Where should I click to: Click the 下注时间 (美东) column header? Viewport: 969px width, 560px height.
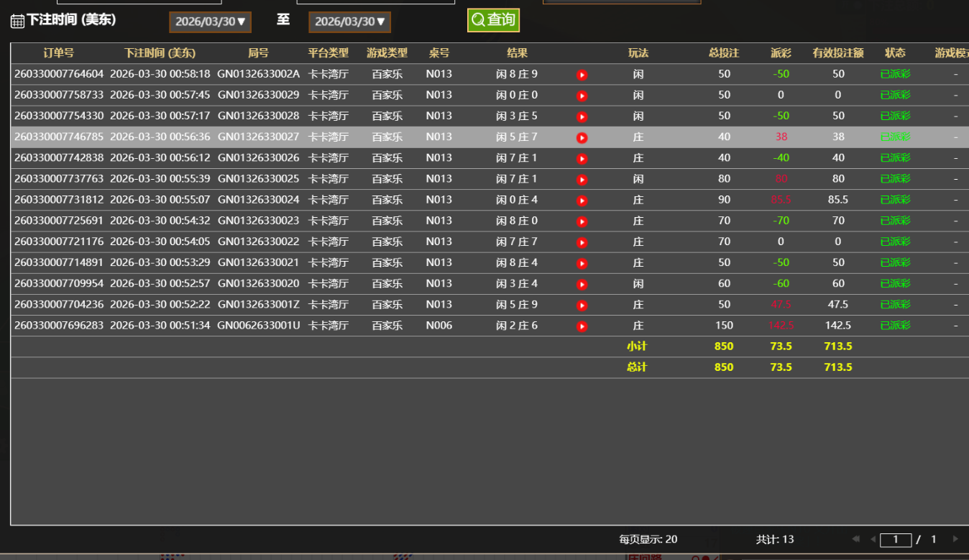click(160, 53)
